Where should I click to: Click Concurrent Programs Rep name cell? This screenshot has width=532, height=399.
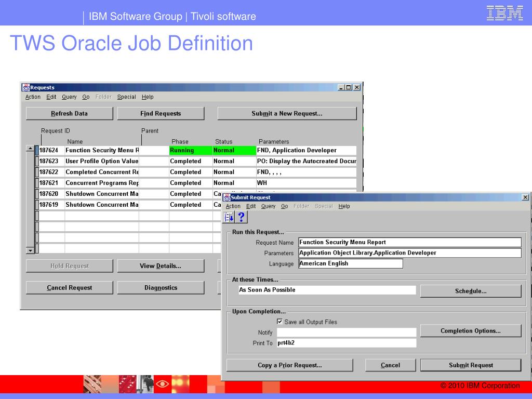point(102,183)
